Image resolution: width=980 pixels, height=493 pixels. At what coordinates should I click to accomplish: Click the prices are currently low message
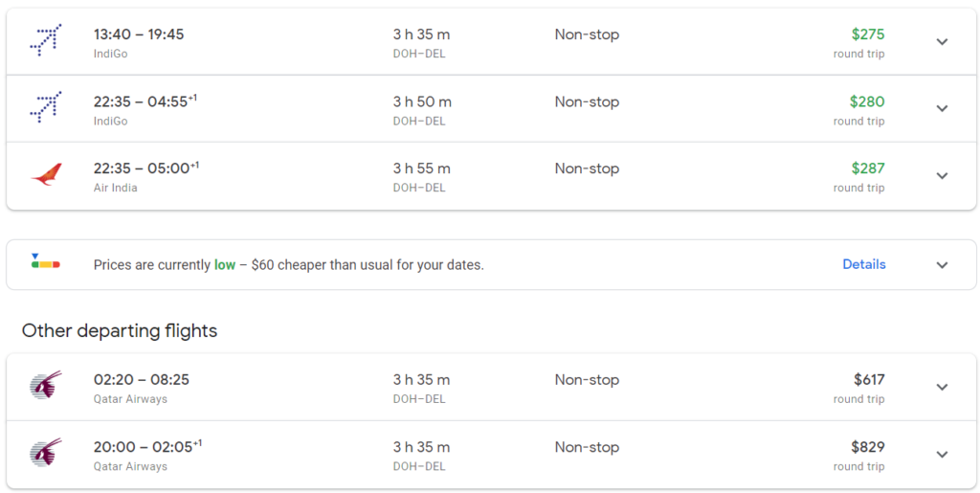coord(288,265)
